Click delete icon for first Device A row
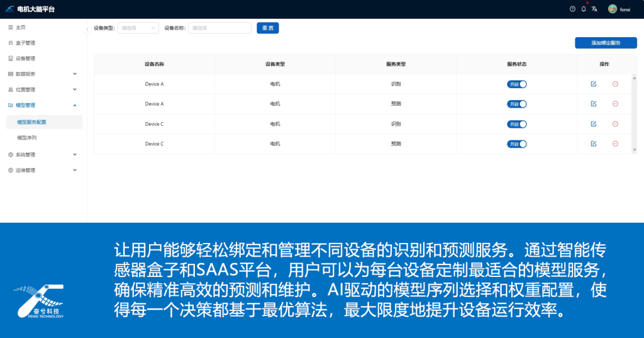This screenshot has height=338, width=644. tap(615, 84)
